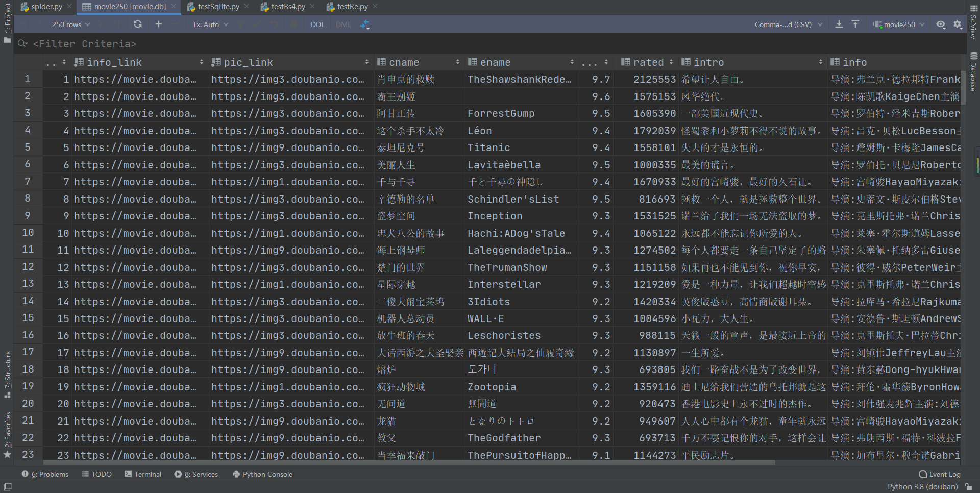980x493 pixels.
Task: Click the lock icon in the status bar
Action: [968, 487]
